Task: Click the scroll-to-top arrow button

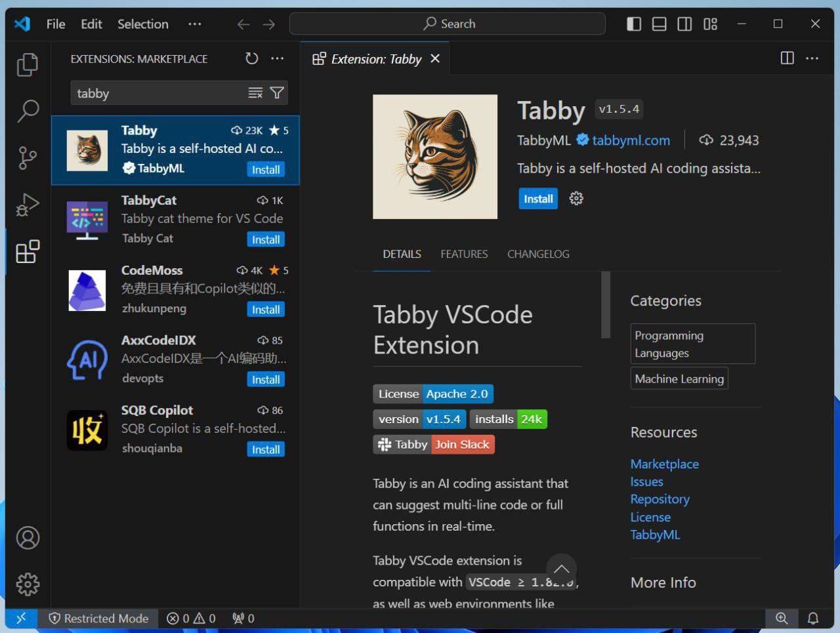Action: tap(562, 569)
